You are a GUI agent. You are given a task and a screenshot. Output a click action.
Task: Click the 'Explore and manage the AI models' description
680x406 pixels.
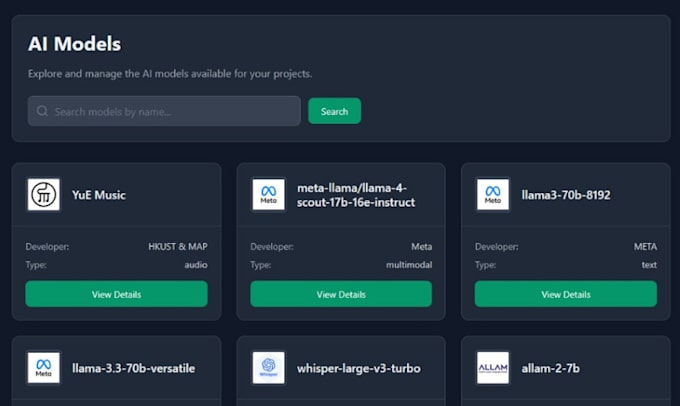(170, 74)
